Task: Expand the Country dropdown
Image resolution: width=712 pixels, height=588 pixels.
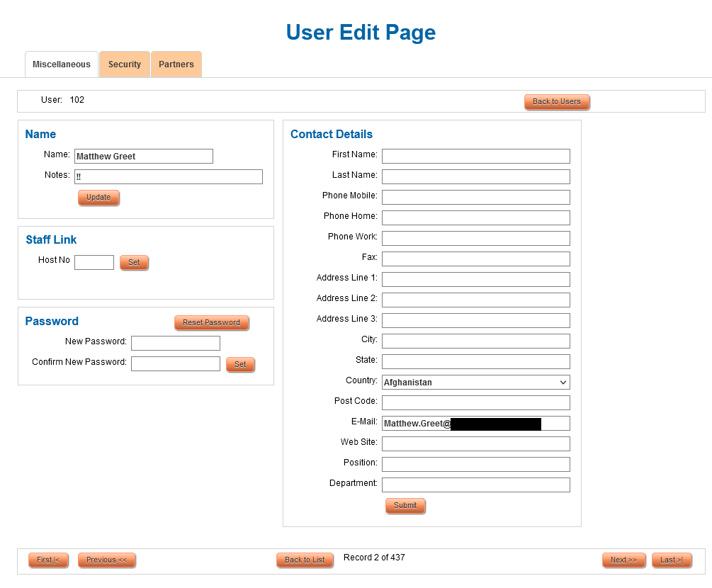Action: pyautogui.click(x=475, y=383)
